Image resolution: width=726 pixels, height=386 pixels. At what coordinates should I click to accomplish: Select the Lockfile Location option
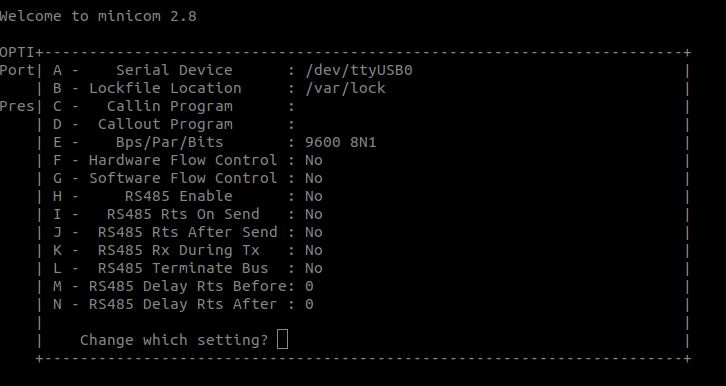219,88
